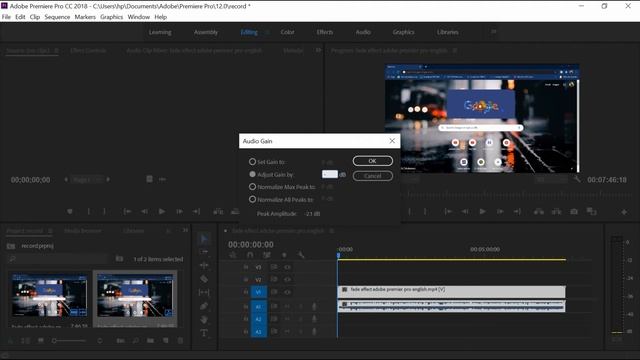
Task: Toggle V2 track output eye
Action: [287, 280]
